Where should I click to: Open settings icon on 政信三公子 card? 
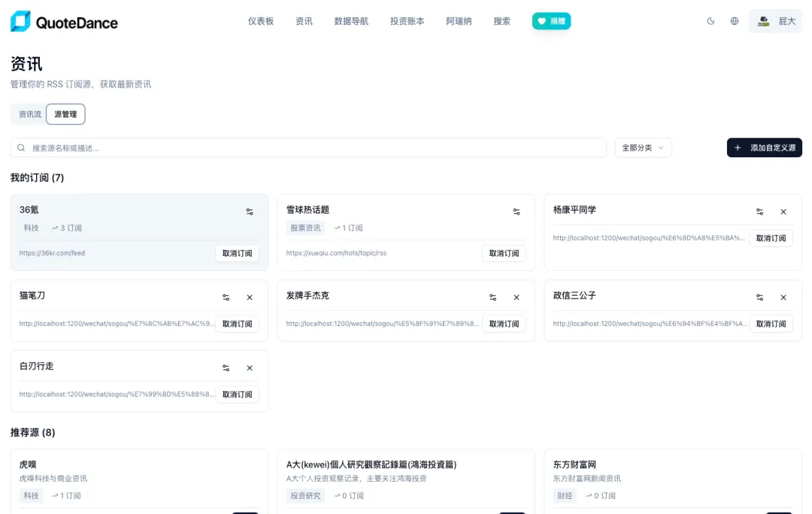759,297
